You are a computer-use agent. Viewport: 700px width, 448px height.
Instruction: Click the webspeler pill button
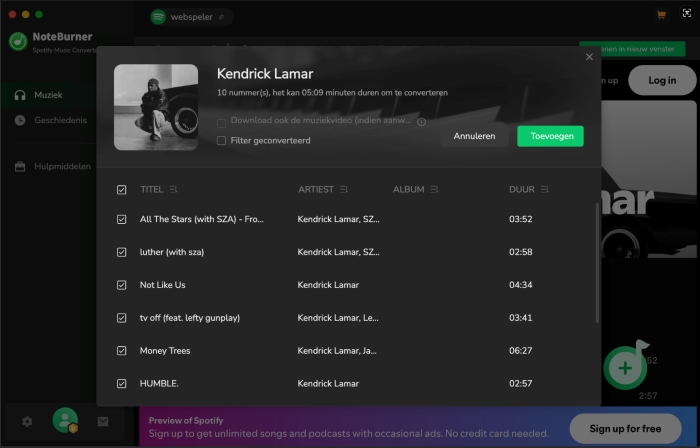pos(191,17)
